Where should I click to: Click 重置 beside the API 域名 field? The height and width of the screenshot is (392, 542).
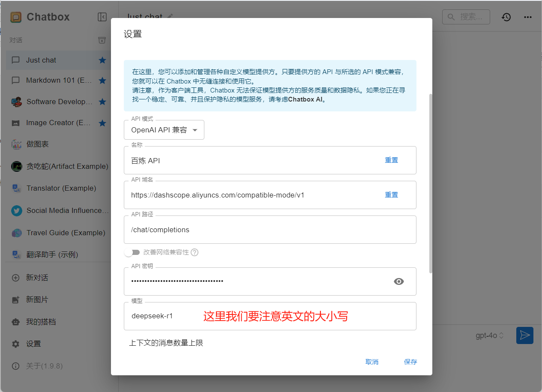point(392,195)
